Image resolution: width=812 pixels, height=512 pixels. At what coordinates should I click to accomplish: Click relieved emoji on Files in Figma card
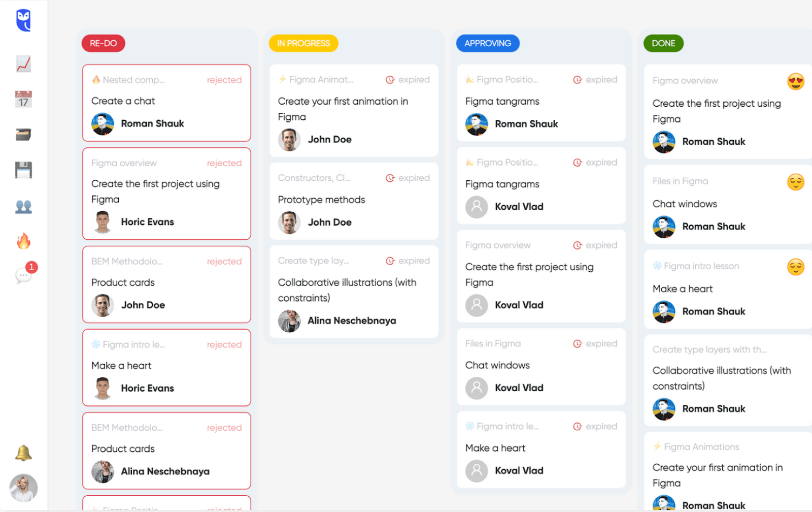coord(796,182)
